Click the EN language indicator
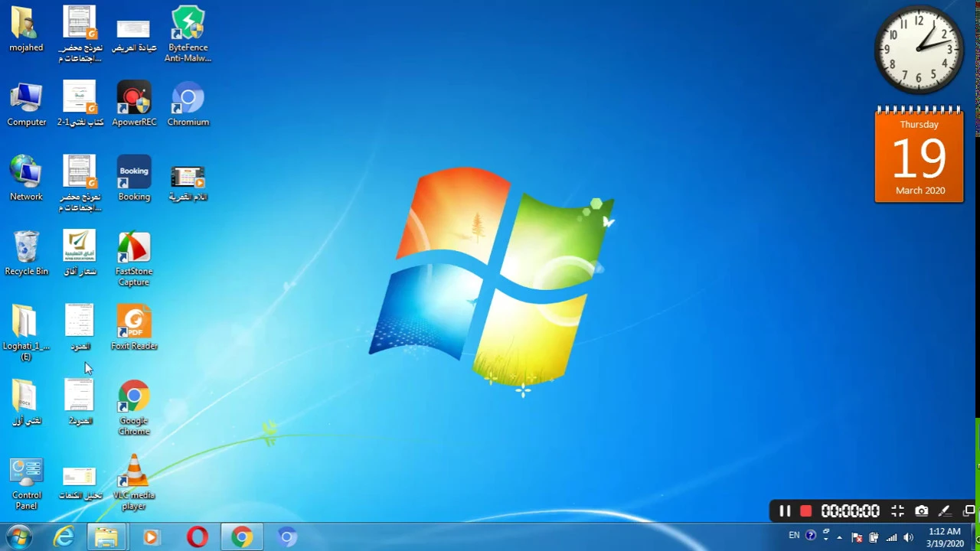 pyautogui.click(x=794, y=536)
